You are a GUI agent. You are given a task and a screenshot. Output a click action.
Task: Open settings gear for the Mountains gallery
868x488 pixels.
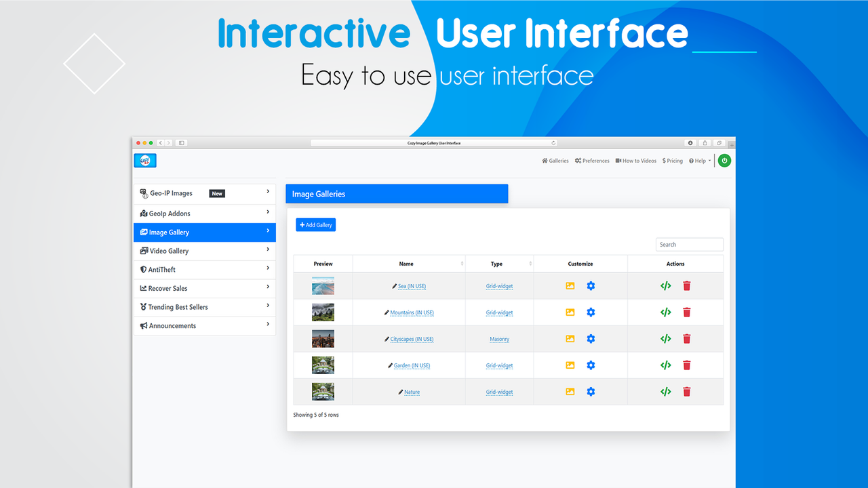[591, 312]
